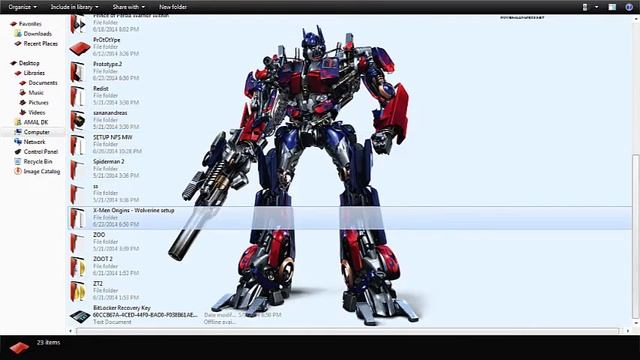Click the Spiderman 2 folder icon
Screen dimensions: 640x360
click(78, 169)
